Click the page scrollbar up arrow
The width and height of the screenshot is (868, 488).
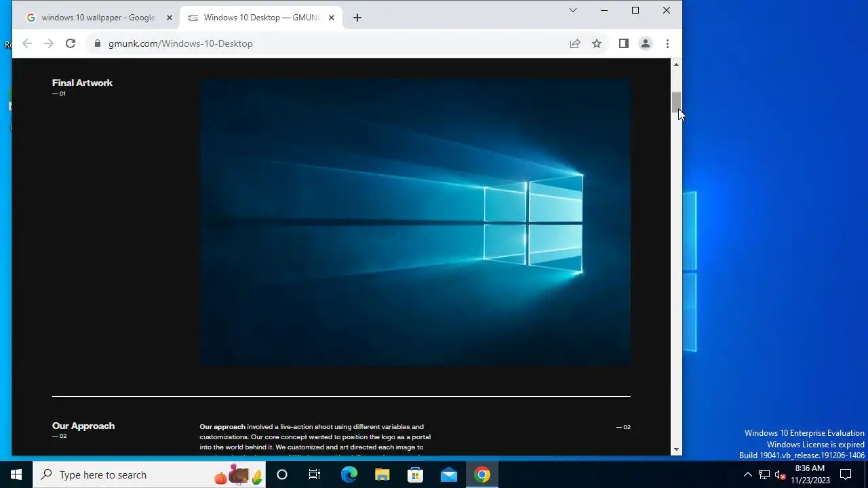click(x=676, y=64)
